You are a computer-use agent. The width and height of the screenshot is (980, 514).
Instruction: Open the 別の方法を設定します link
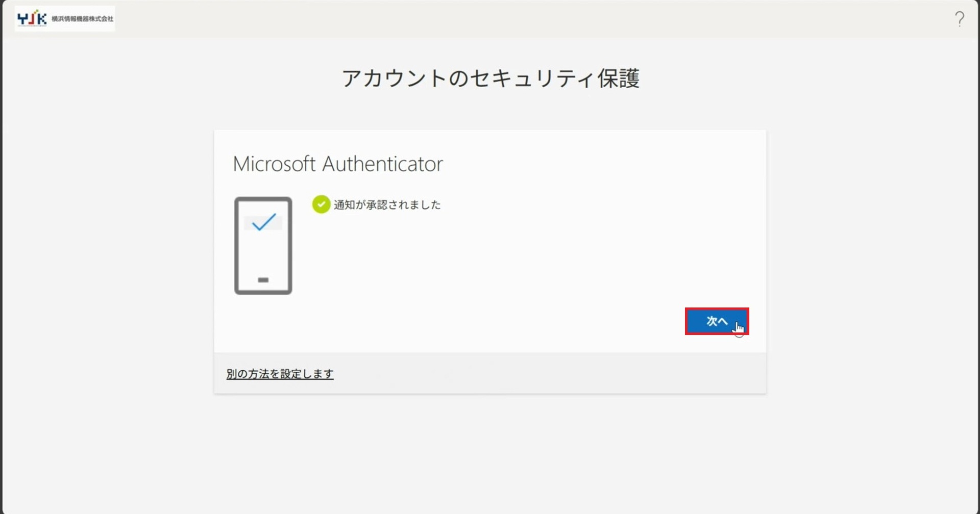[280, 374]
